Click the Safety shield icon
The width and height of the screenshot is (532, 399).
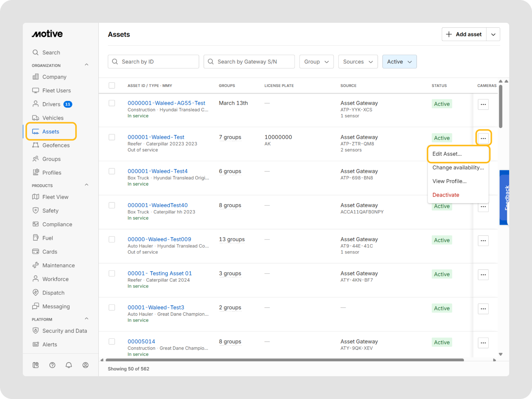coord(36,210)
